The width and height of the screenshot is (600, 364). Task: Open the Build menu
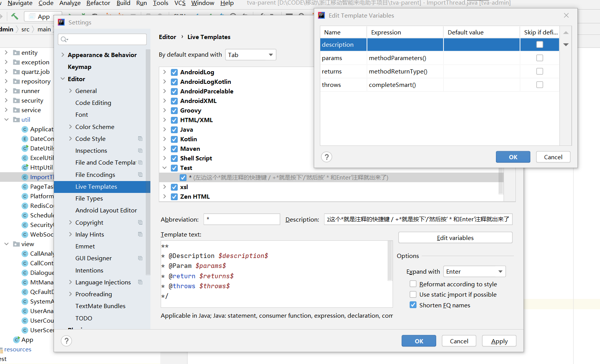(x=123, y=3)
